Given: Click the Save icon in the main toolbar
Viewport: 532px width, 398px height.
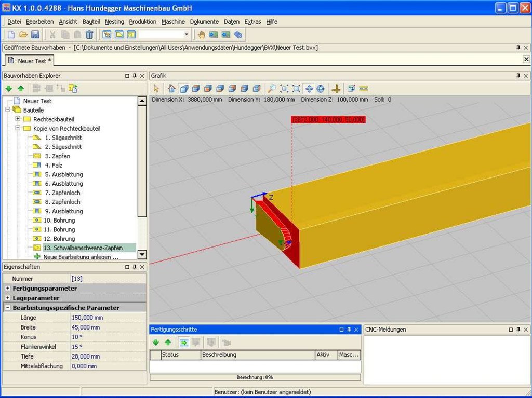Looking at the screenshot, I should [35, 35].
